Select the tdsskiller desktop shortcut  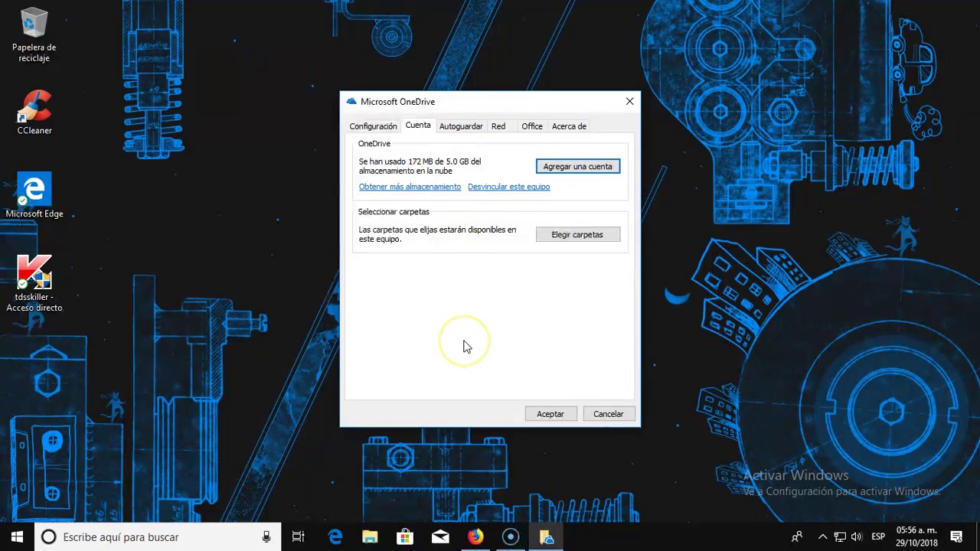pos(34,283)
